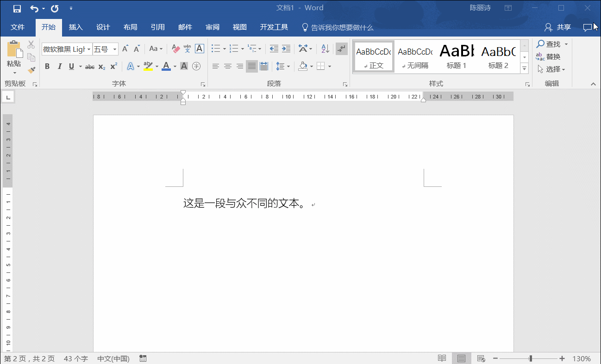Toggle italic formatting
This screenshot has width=601, height=364.
tap(59, 66)
